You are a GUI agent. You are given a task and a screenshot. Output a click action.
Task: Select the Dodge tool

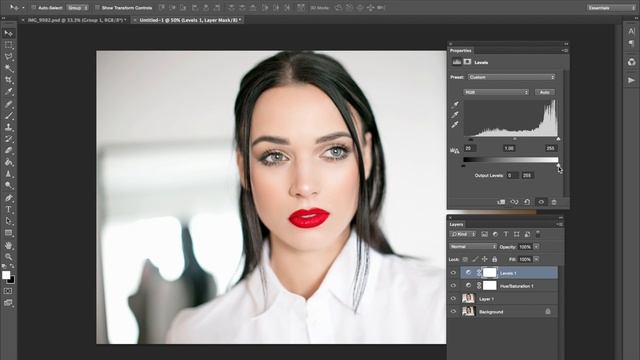tap(9, 185)
